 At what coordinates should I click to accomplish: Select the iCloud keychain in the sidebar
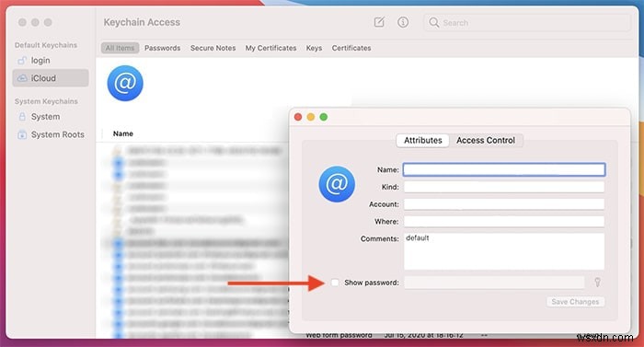(51, 78)
